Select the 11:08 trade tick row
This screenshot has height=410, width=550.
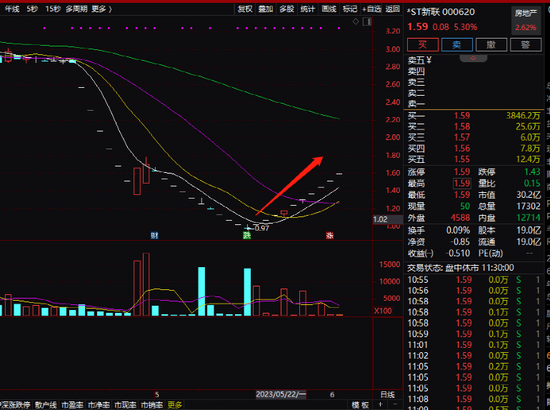tap(474, 399)
